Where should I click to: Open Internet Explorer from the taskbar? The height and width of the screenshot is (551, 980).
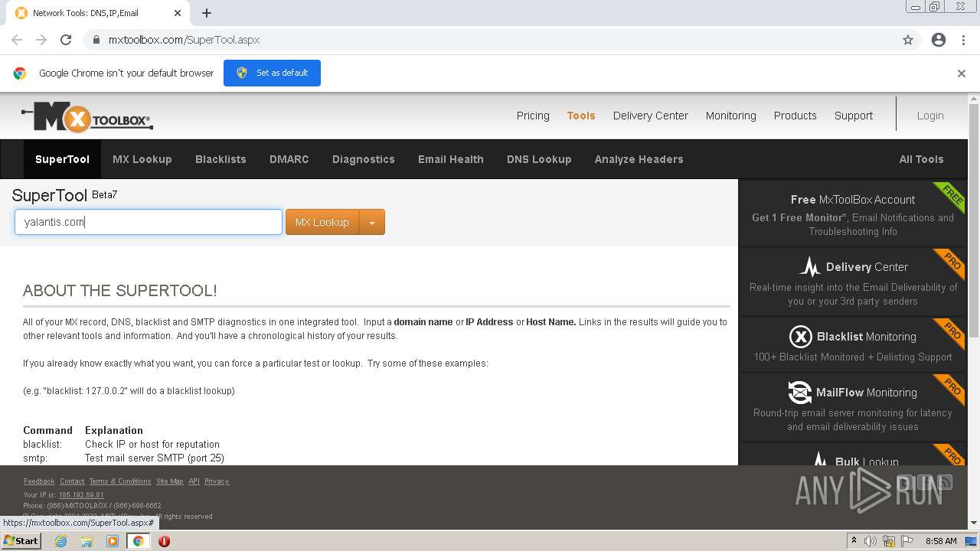coord(61,541)
